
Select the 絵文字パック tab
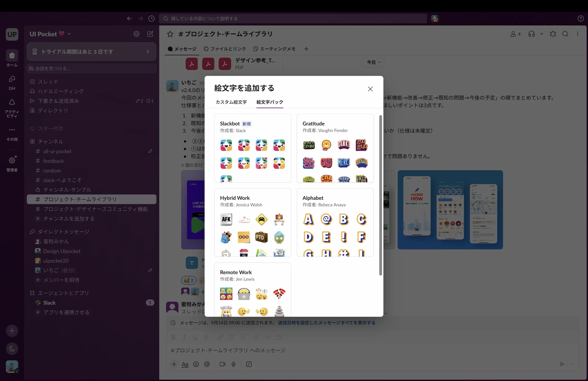pyautogui.click(x=269, y=102)
